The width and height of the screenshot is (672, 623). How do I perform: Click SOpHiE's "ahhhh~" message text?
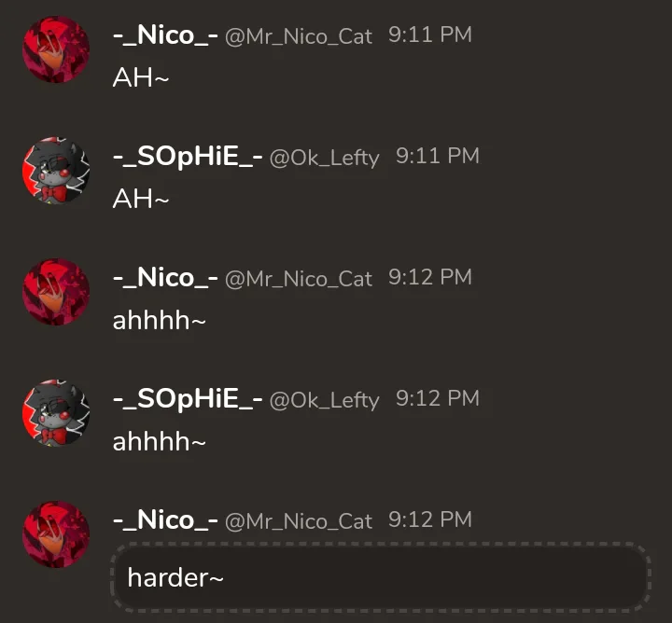159,441
